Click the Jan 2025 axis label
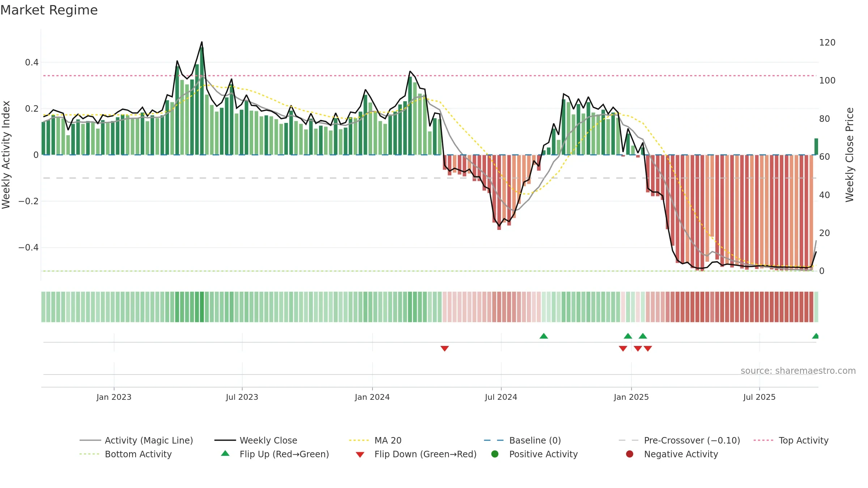 pos(631,397)
